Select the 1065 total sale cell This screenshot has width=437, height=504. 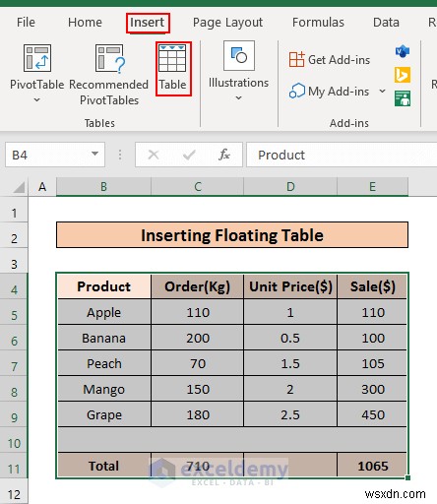click(372, 466)
